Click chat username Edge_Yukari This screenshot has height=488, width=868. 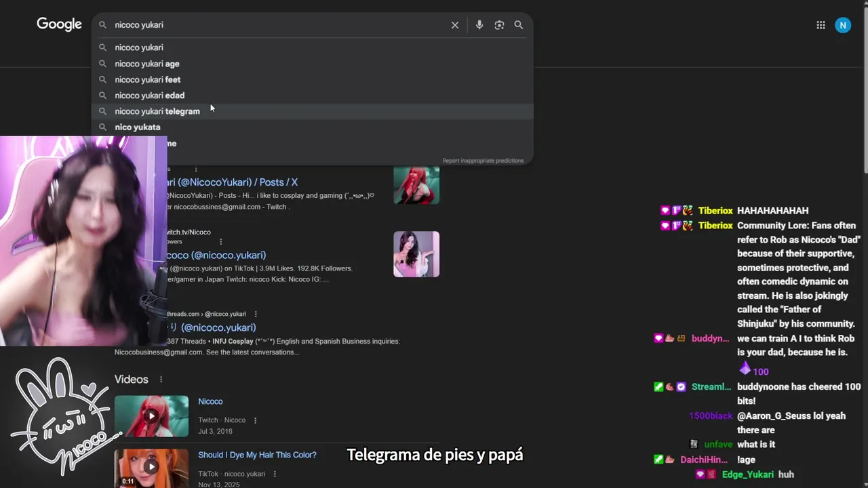[747, 474]
